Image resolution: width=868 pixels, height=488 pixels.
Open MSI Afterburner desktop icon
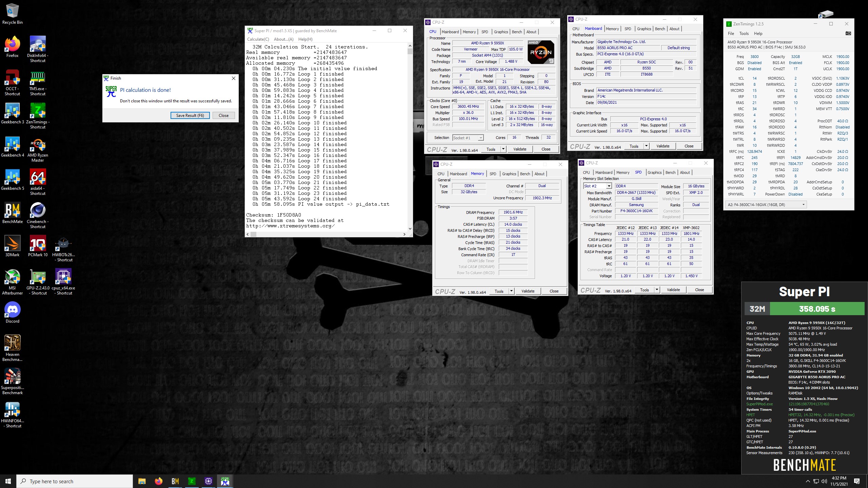point(13,282)
